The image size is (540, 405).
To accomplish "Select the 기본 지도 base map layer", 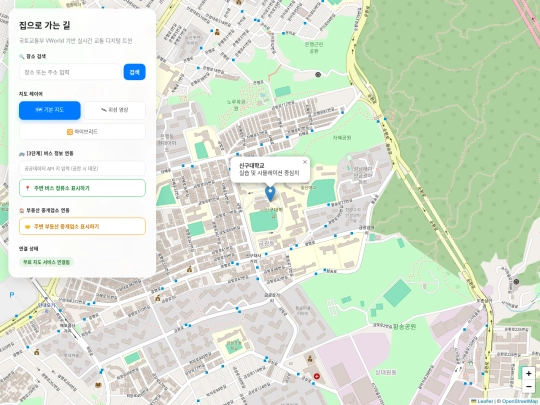I will 50,110.
